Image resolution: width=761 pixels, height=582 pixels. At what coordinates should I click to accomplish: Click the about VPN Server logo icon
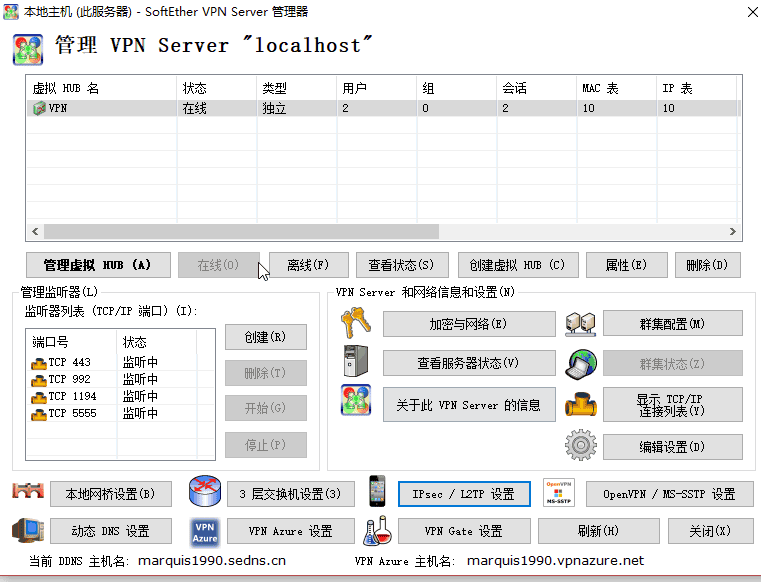coord(356,400)
